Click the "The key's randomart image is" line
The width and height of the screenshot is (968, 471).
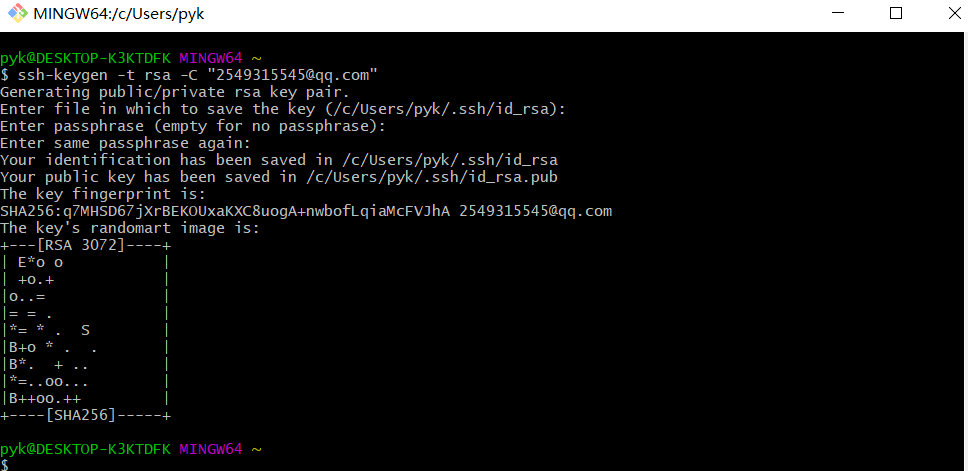pyautogui.click(x=130, y=228)
